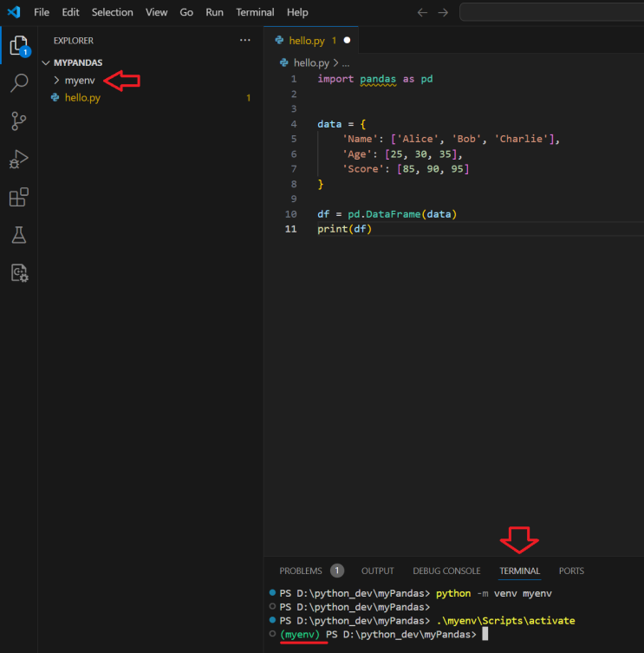Image resolution: width=644 pixels, height=653 pixels.
Task: Click the hello.py breadcrumb item
Action: [x=311, y=63]
